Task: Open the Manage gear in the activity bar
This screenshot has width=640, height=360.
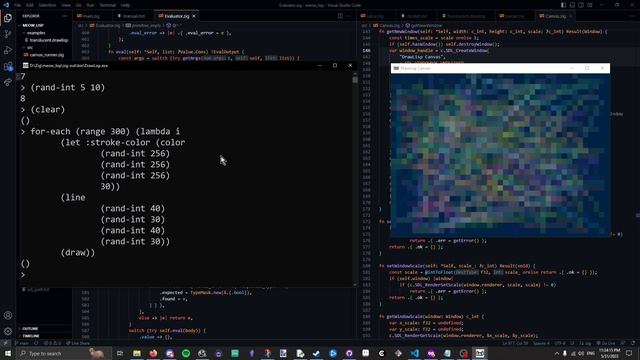Action: (x=8, y=331)
